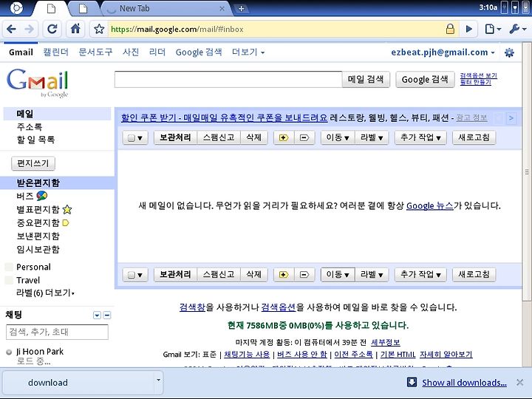This screenshot has width=532, height=399.
Task: Open the bottom 라벨 dropdown
Action: (x=372, y=274)
